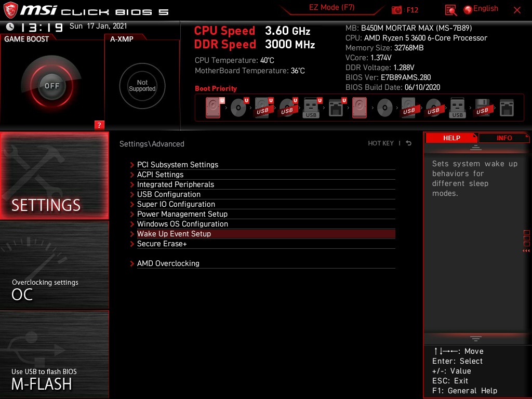Switch to EZ Mode (F7)

click(x=331, y=7)
